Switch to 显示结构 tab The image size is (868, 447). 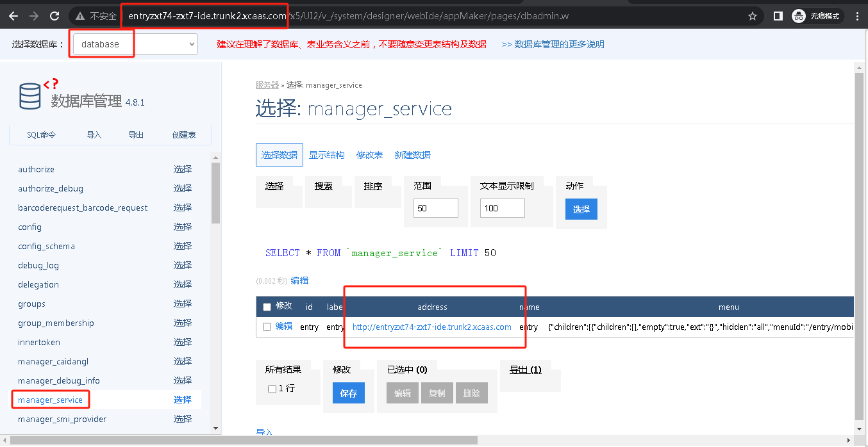point(326,155)
